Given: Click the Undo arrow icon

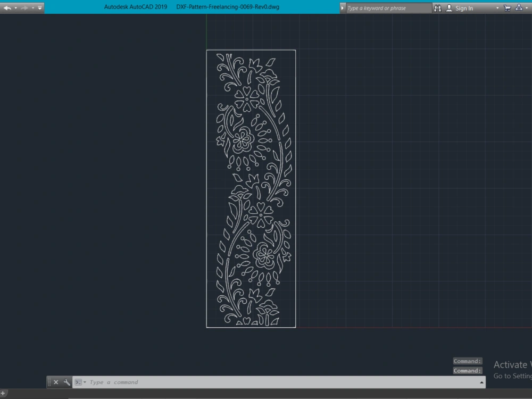Looking at the screenshot, I should (x=8, y=7).
